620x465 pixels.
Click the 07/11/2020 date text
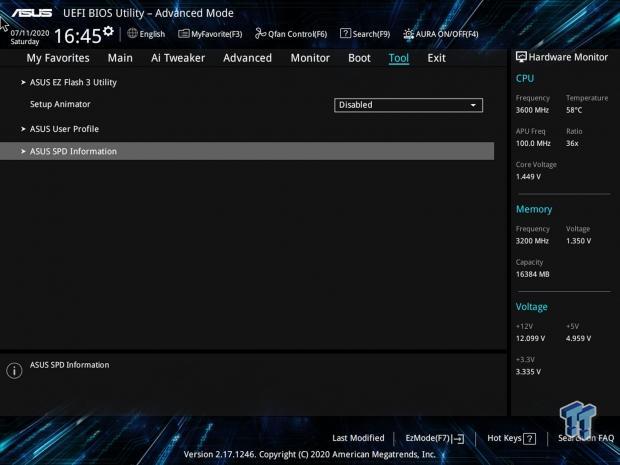30,33
